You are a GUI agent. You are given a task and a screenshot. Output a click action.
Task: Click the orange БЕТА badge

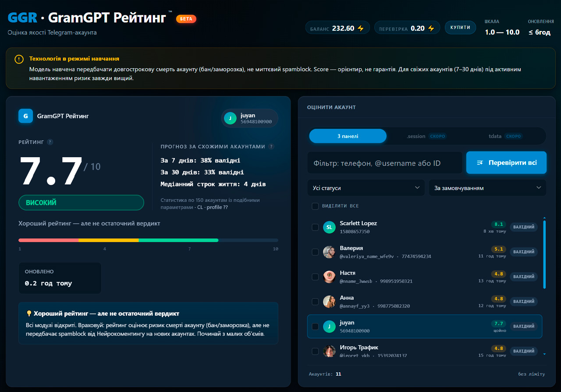pyautogui.click(x=186, y=19)
